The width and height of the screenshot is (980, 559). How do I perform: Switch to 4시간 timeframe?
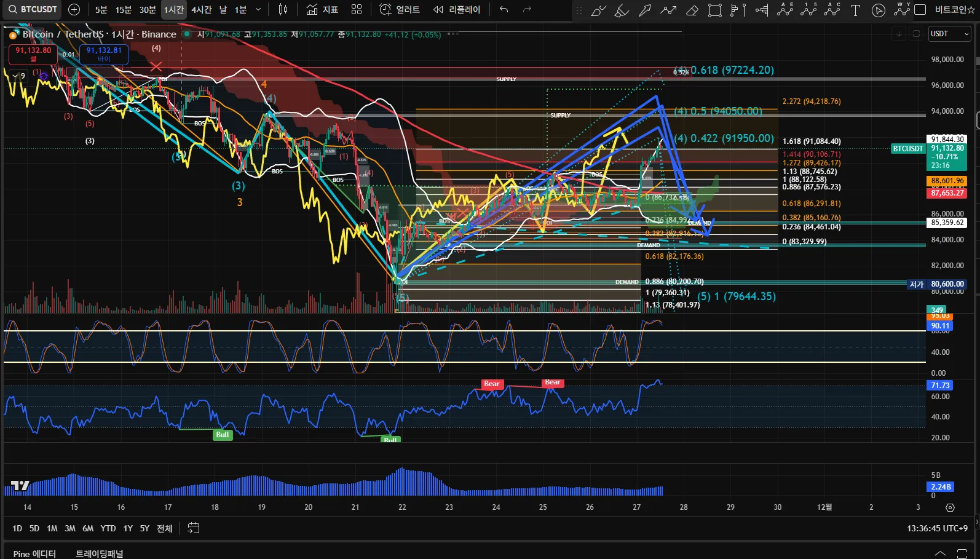[x=201, y=9]
